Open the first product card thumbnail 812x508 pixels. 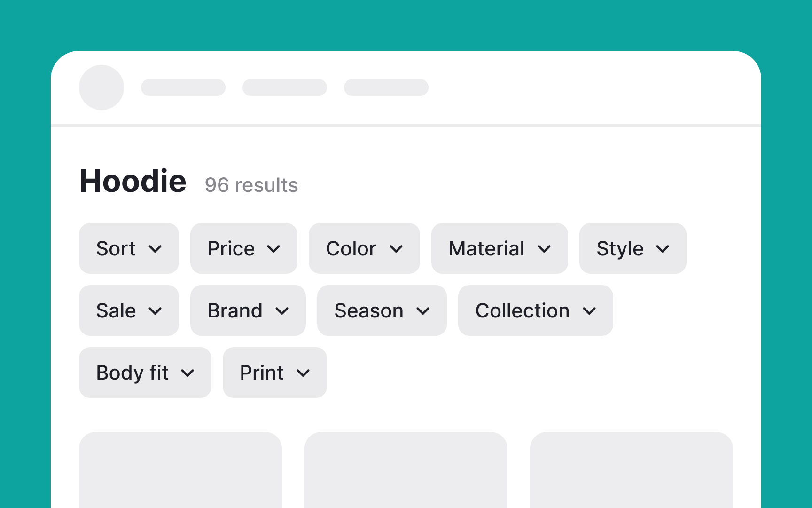pos(180,470)
